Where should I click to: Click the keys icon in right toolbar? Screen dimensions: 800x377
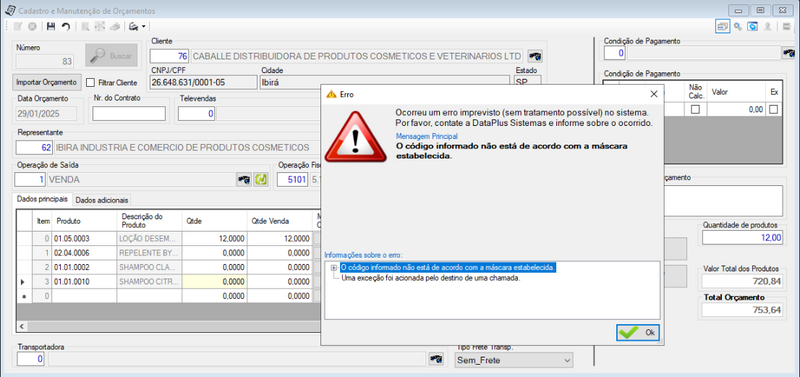pos(737,27)
